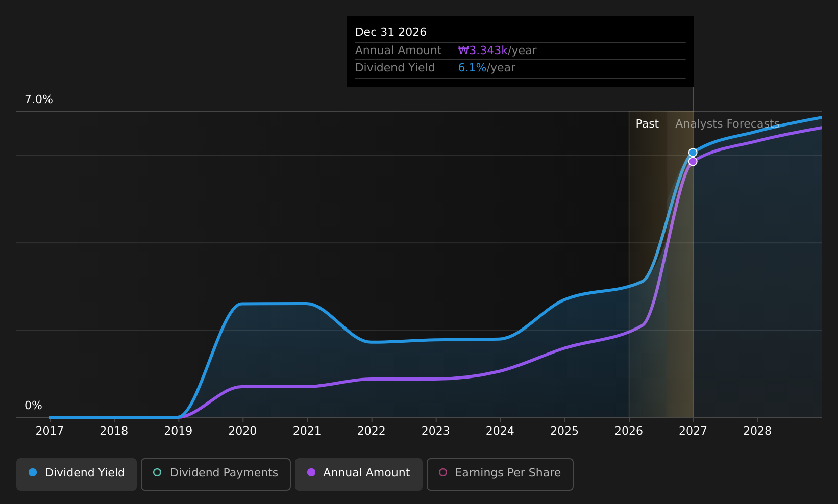
Task: Click the 2021 x-axis label
Action: point(307,431)
